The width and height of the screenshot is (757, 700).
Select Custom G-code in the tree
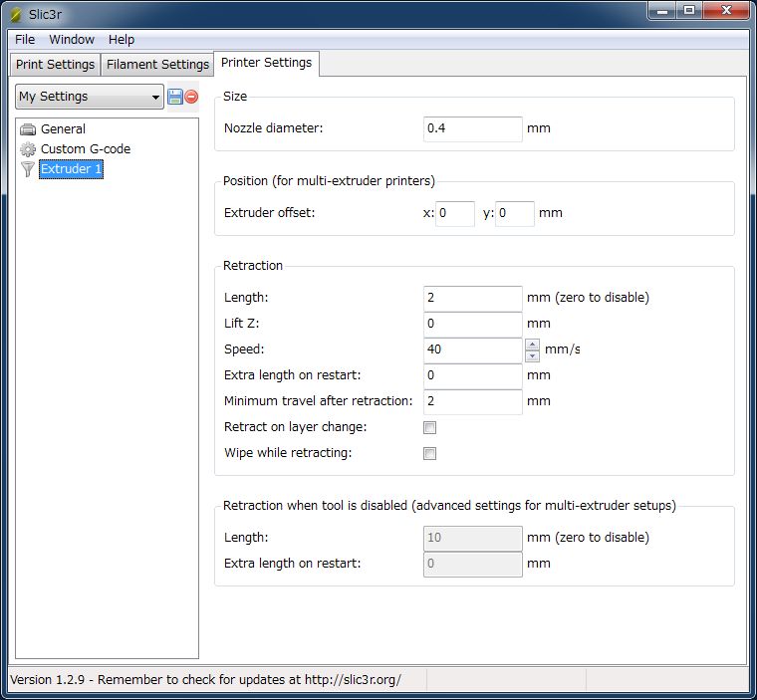point(86,149)
